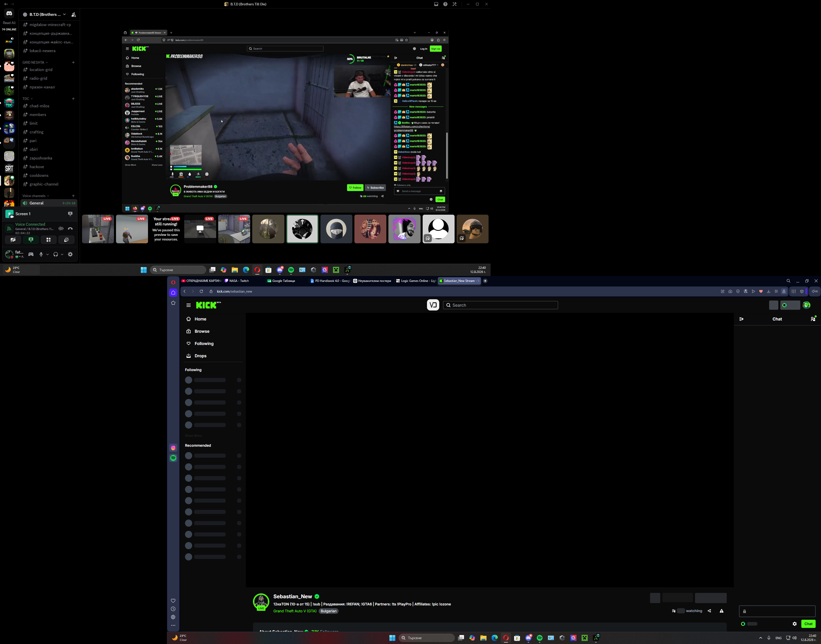Collapse the Kick chat panel arrow
This screenshot has width=821, height=644.
(742, 319)
